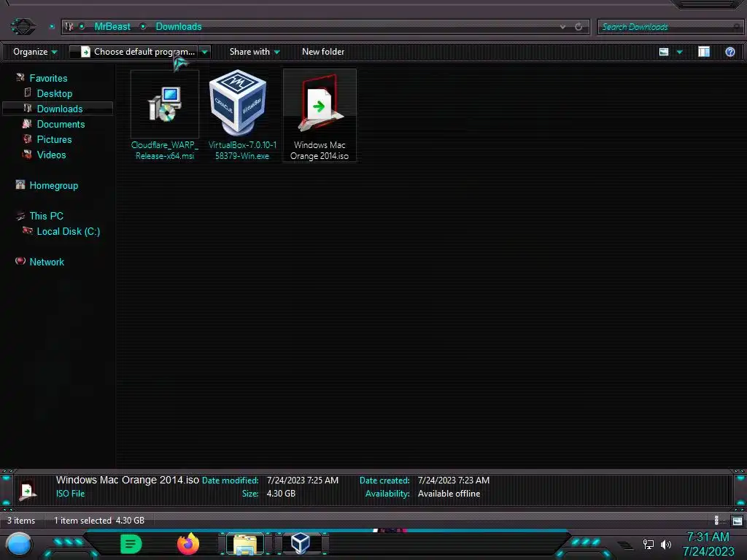Open Desktop in Favorites
Image resolution: width=747 pixels, height=560 pixels.
point(54,93)
